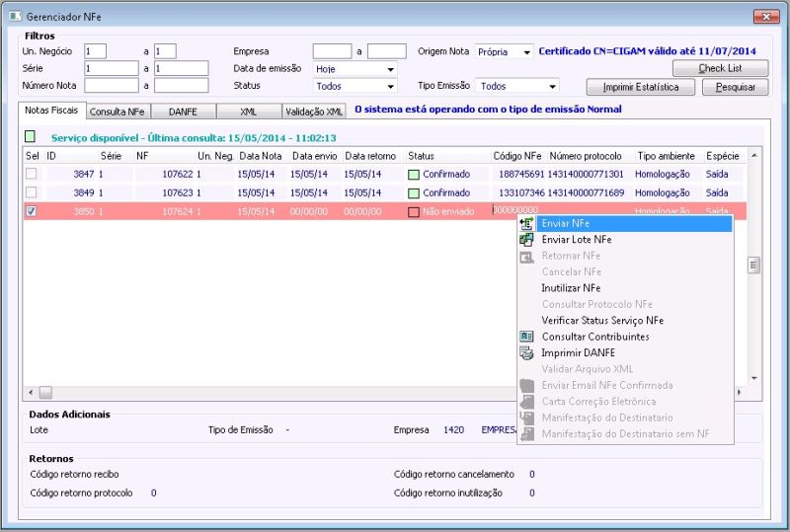Switch to the Consulta NFe tab

pos(118,112)
